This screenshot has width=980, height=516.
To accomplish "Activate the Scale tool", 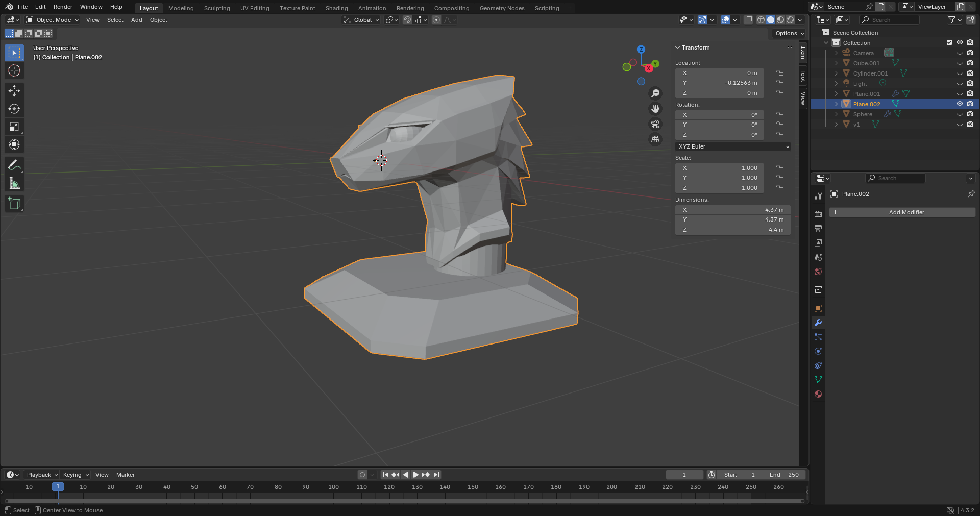I will coord(14,127).
